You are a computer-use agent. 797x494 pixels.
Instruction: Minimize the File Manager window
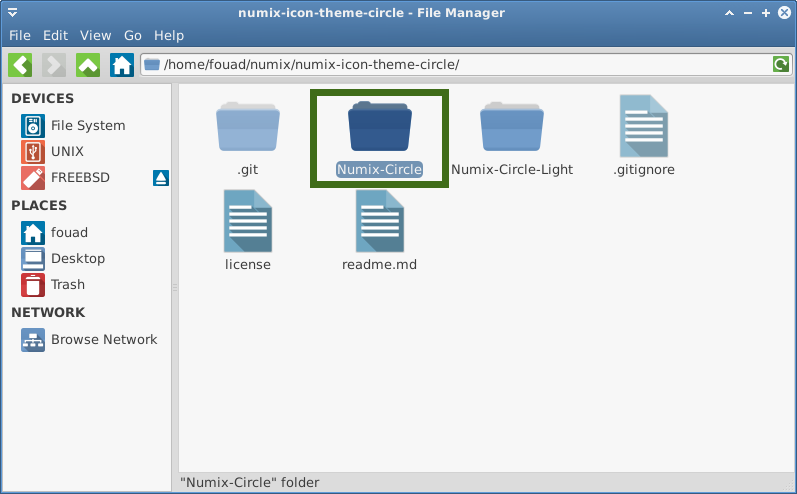coord(748,13)
